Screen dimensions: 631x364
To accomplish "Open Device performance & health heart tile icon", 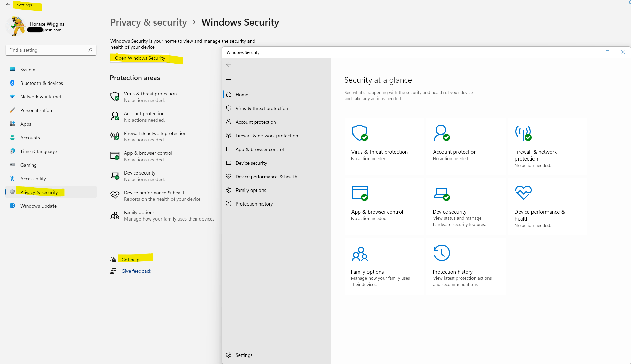I will [523, 193].
